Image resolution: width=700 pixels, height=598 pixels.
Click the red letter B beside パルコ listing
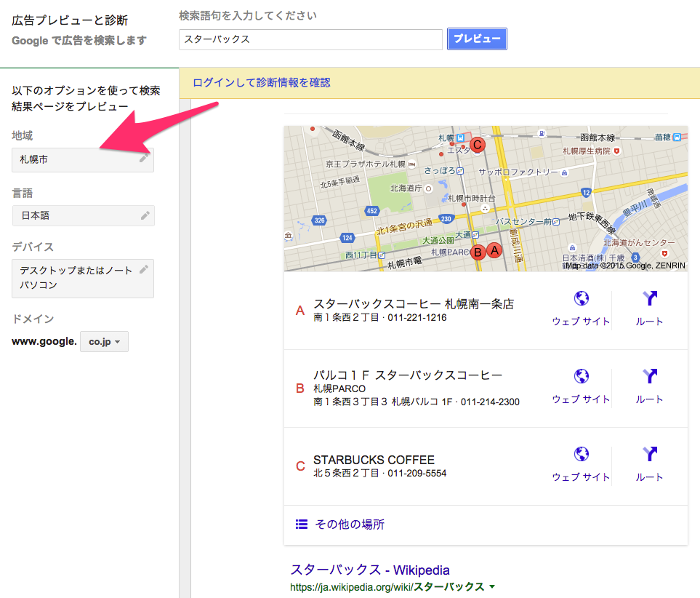(x=300, y=388)
